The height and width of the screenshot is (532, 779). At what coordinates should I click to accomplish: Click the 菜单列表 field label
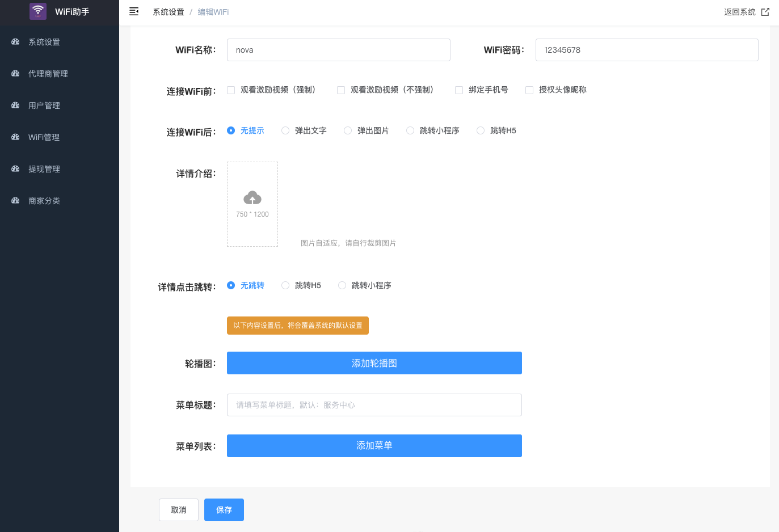tap(196, 446)
